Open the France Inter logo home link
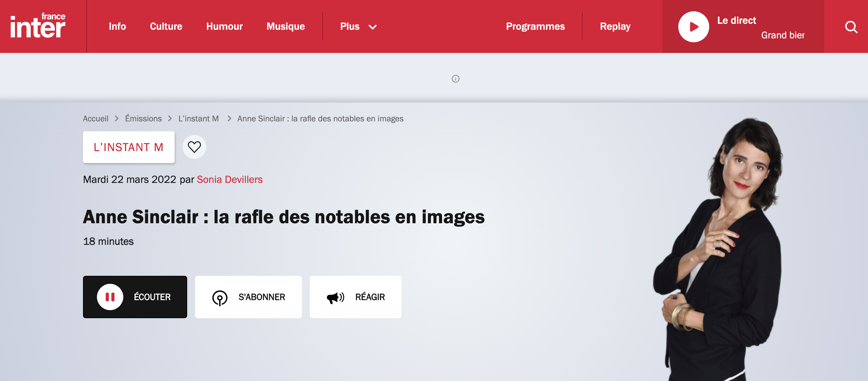The width and height of the screenshot is (868, 381). [x=38, y=25]
